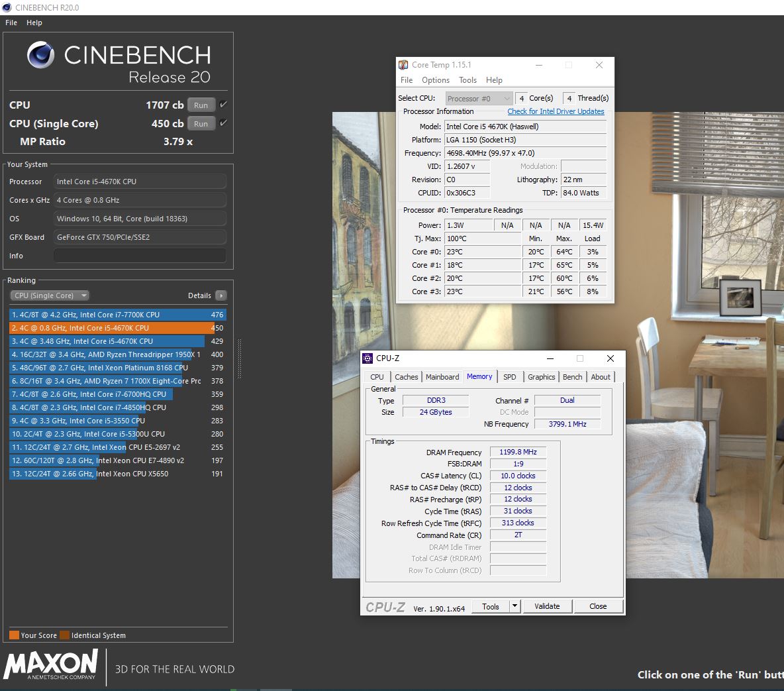Open Cinebench File menu
Image resolution: width=784 pixels, height=691 pixels.
pyautogui.click(x=11, y=23)
